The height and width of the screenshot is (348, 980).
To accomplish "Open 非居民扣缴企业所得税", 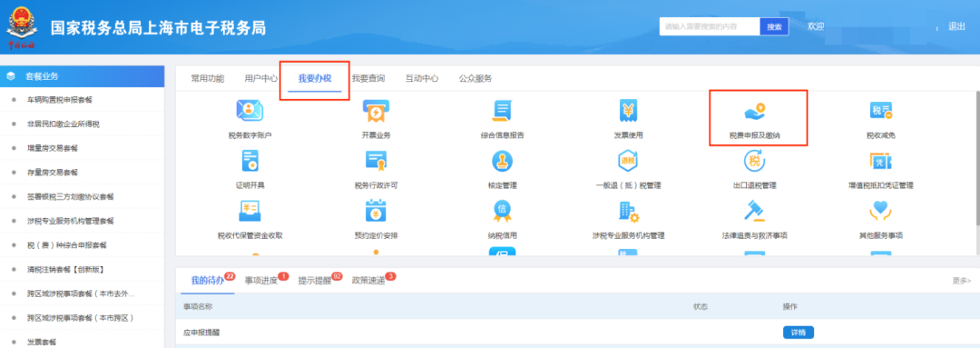I will click(x=64, y=124).
